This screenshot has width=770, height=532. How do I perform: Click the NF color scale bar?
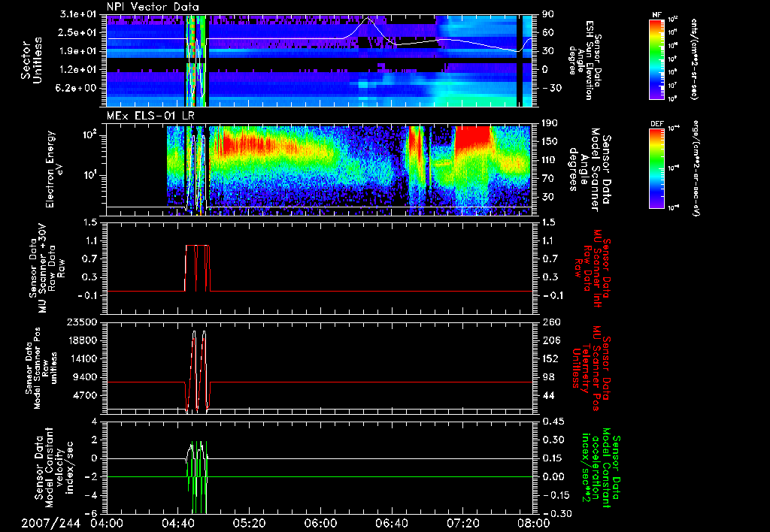coord(656,59)
